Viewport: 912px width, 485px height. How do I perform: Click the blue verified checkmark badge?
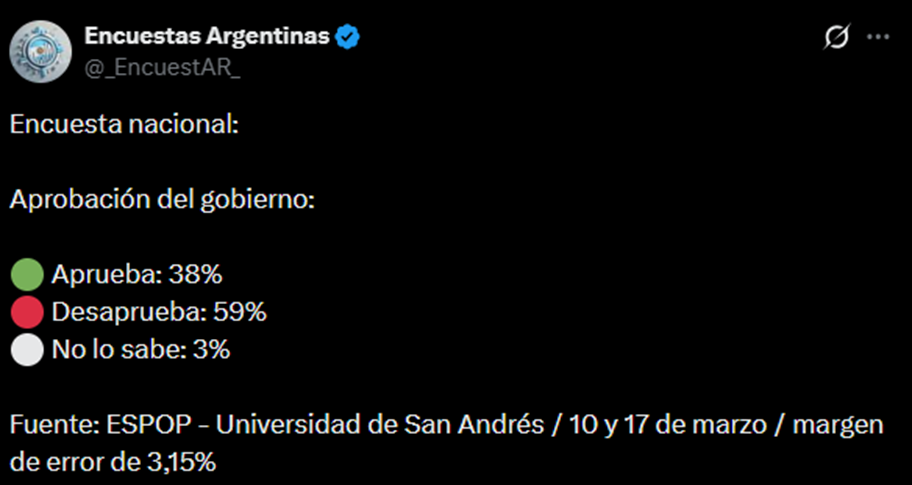348,38
